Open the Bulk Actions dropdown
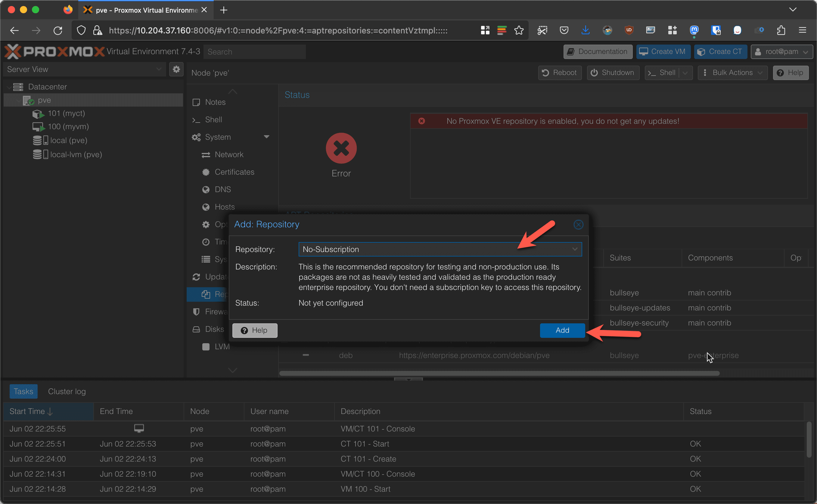Screen dimensions: 817x504 pos(732,73)
